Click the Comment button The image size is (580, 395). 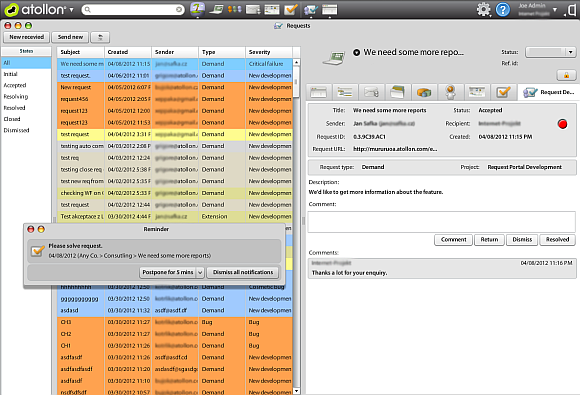(453, 240)
